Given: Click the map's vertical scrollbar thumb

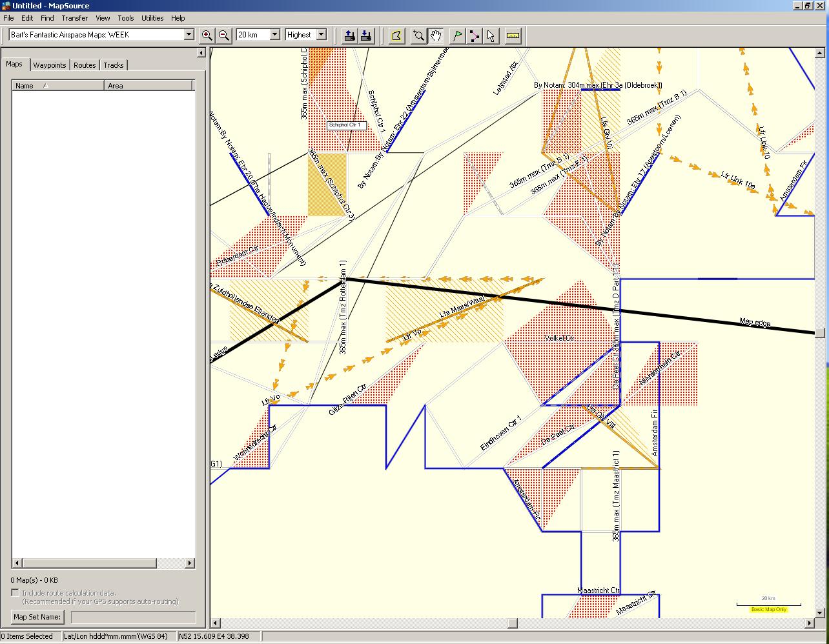Looking at the screenshot, I should click(820, 333).
